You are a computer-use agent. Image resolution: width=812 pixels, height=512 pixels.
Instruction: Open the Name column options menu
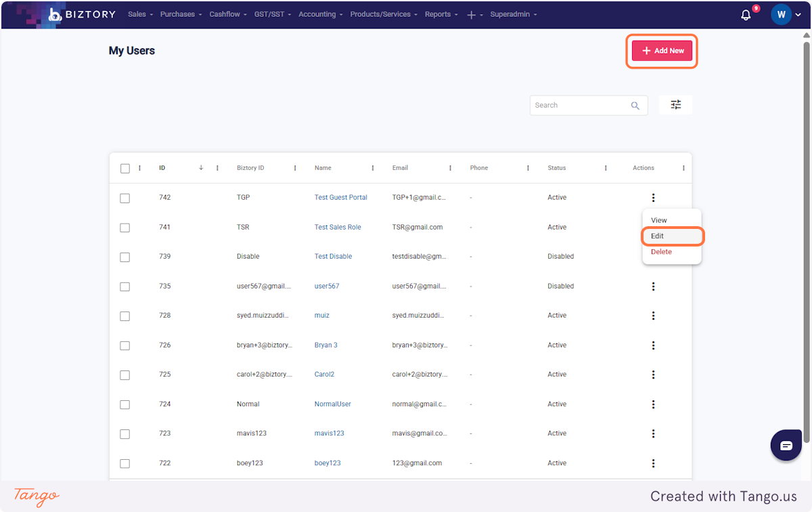373,168
